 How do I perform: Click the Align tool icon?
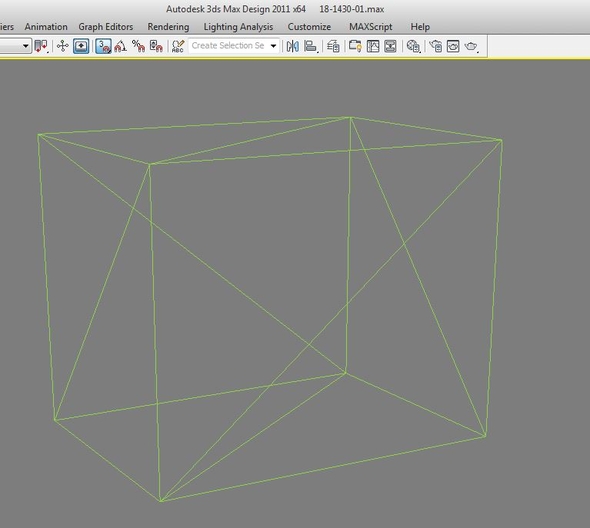point(310,46)
